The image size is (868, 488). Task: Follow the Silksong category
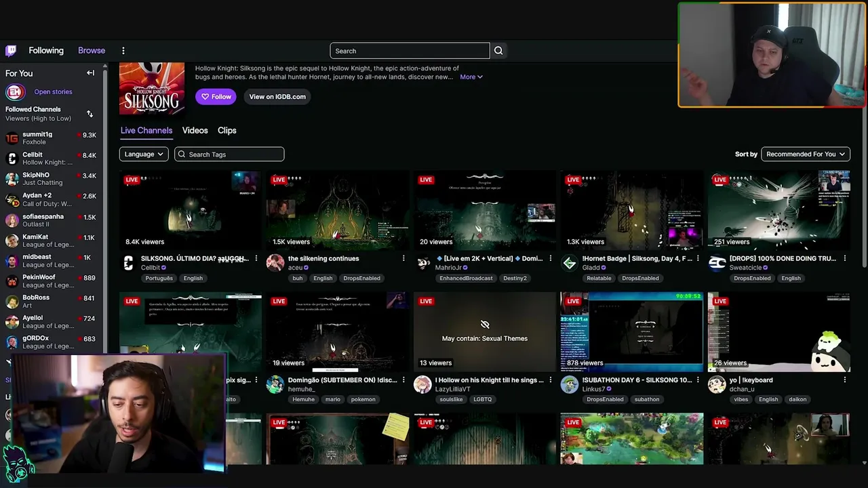point(216,97)
